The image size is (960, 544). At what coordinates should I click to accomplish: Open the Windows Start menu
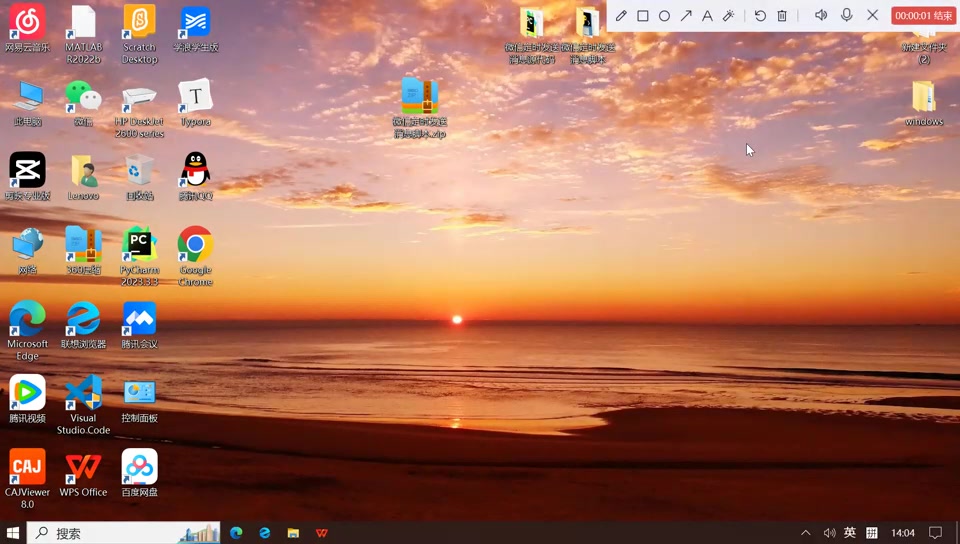13,533
